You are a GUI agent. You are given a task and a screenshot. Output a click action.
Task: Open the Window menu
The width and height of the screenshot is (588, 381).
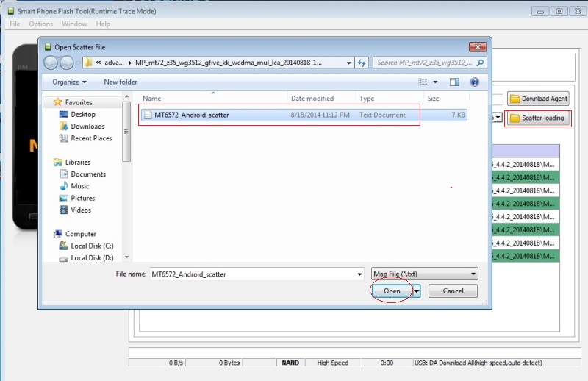coord(74,24)
